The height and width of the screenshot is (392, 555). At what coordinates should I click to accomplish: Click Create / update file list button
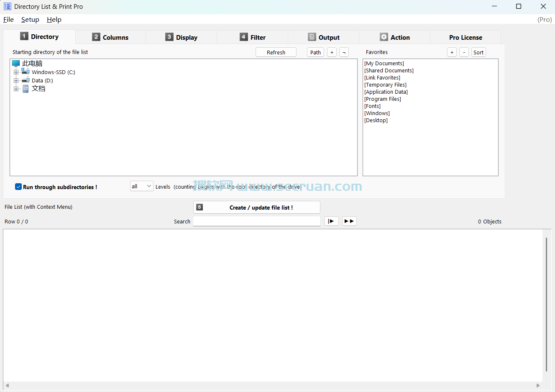[x=257, y=207]
